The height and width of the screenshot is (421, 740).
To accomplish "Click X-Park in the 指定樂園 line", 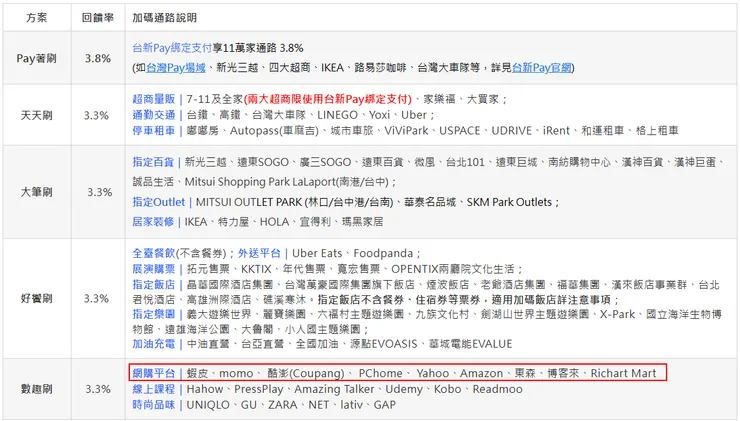I will (x=617, y=314).
